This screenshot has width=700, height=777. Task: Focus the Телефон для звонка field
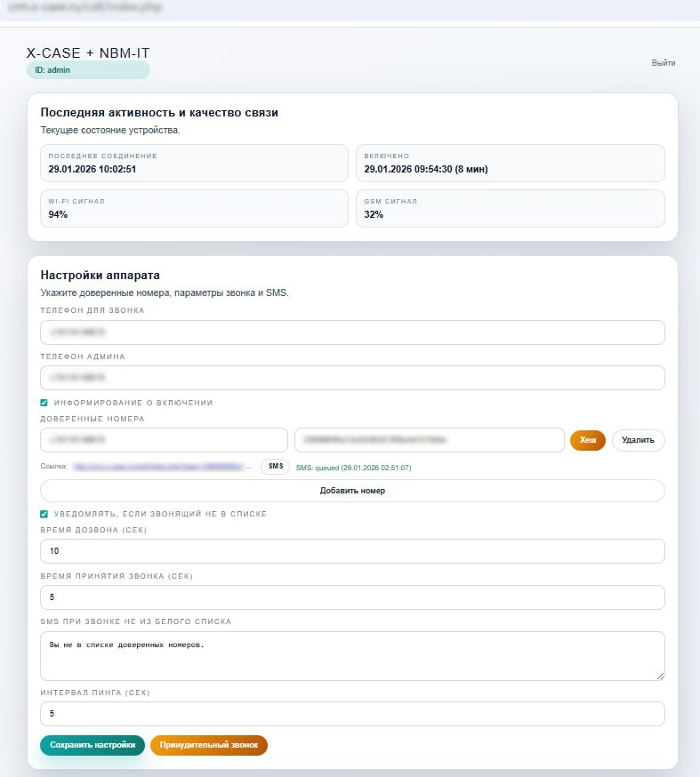pyautogui.click(x=352, y=332)
